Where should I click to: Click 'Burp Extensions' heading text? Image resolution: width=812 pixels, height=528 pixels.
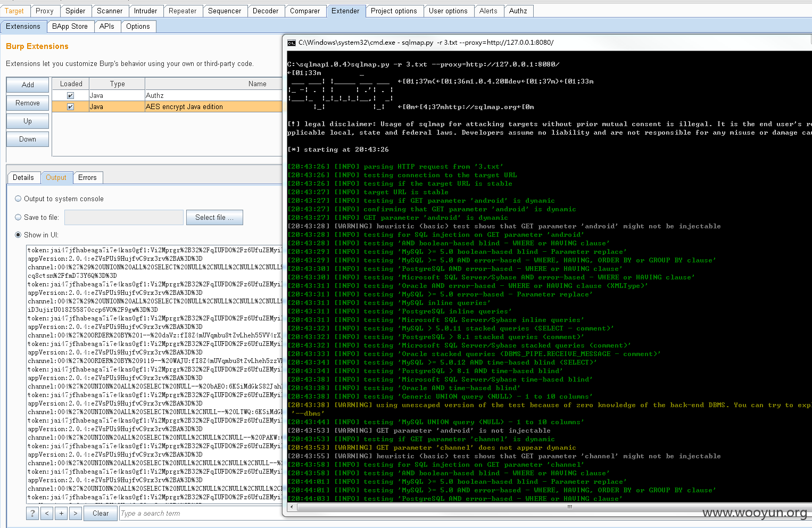[x=37, y=46]
